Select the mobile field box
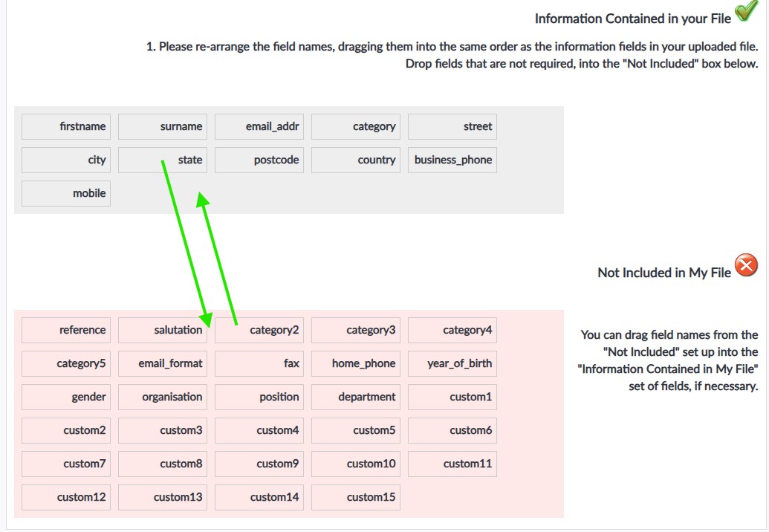Screen dimensions: 769x532 click(66, 193)
